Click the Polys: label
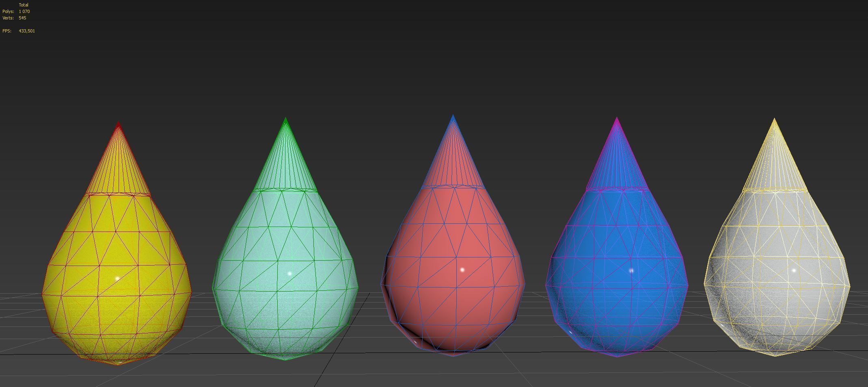This screenshot has width=868, height=387. coord(8,11)
